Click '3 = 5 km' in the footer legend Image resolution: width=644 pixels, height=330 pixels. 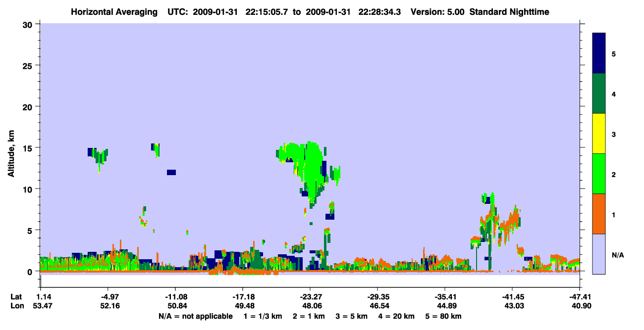point(352,316)
